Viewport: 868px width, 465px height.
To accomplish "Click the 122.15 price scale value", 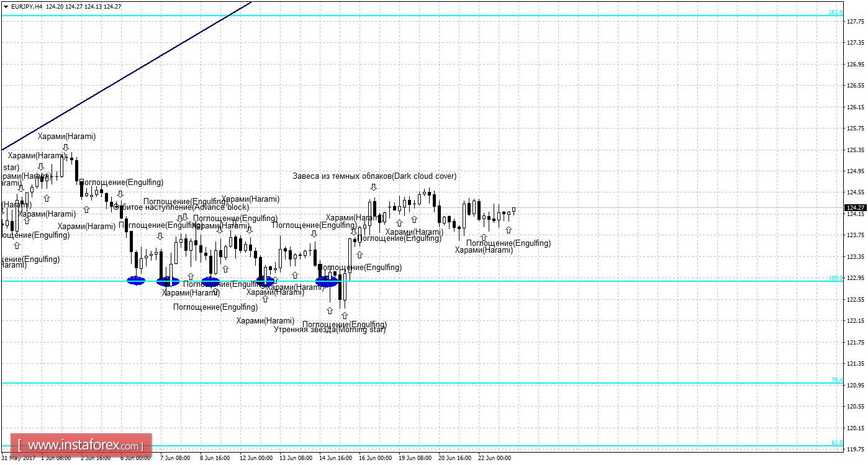I will point(855,321).
